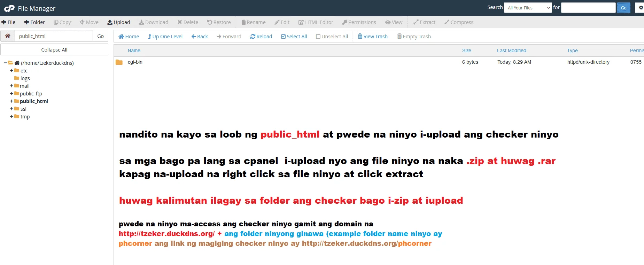Screen dimensions: 644x265
Task: Check Select All
Action: click(294, 37)
